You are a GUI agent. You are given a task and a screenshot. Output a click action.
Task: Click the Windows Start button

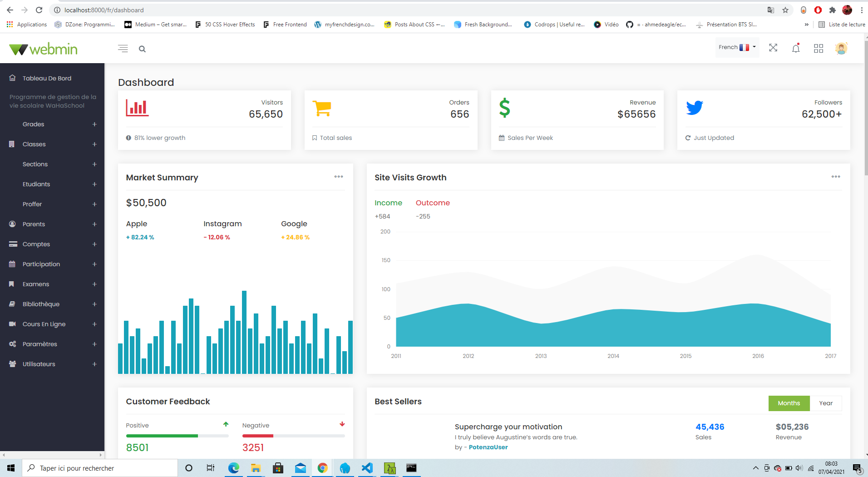pyautogui.click(x=11, y=468)
